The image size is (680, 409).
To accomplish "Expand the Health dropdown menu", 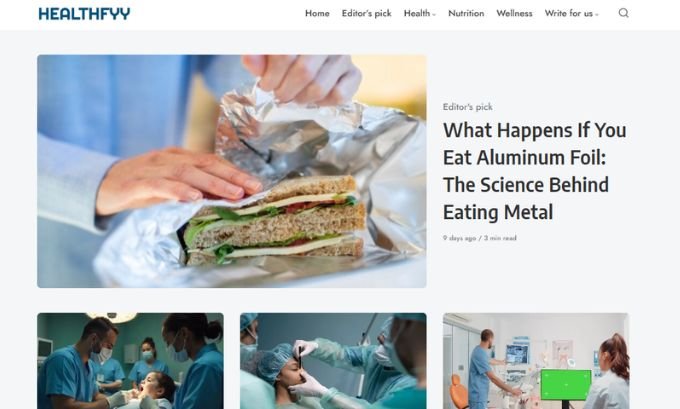I will coord(419,13).
